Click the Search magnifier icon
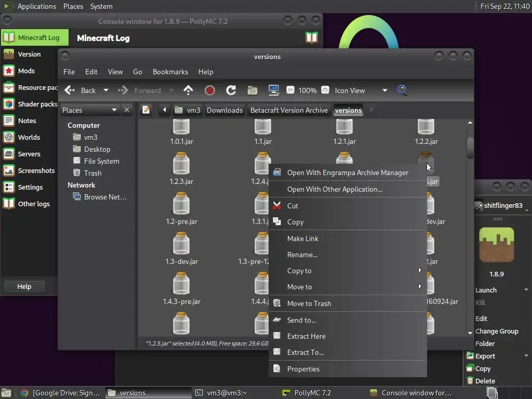This screenshot has height=399, width=532. 402,90
